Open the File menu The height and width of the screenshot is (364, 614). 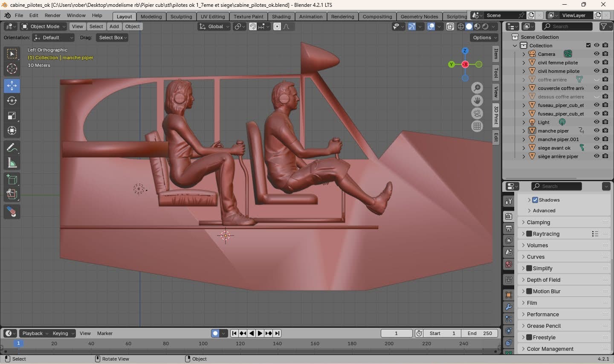coord(19,15)
